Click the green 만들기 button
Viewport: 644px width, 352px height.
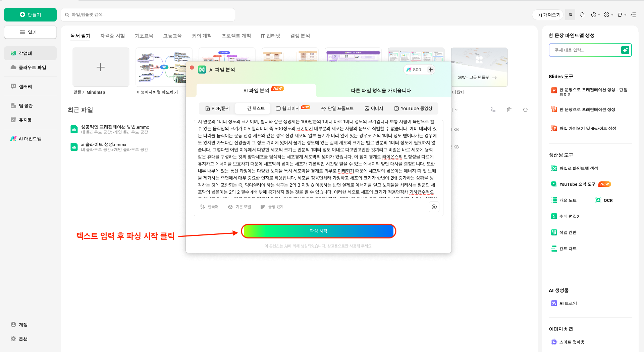(30, 14)
